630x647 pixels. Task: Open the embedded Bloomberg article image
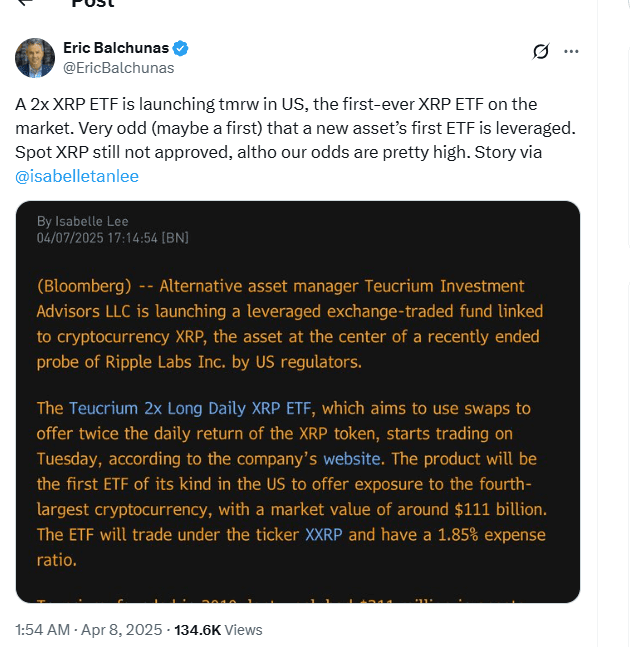pyautogui.click(x=298, y=402)
